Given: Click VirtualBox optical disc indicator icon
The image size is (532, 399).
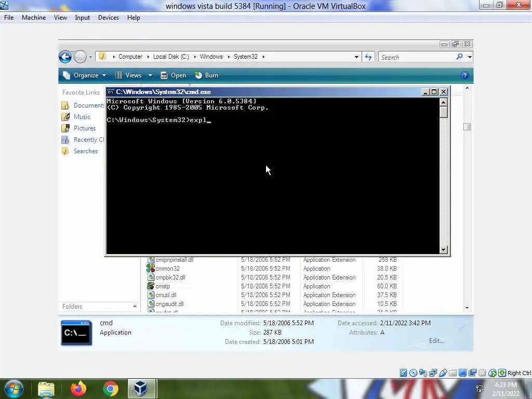Looking at the screenshot, I should coord(413,373).
